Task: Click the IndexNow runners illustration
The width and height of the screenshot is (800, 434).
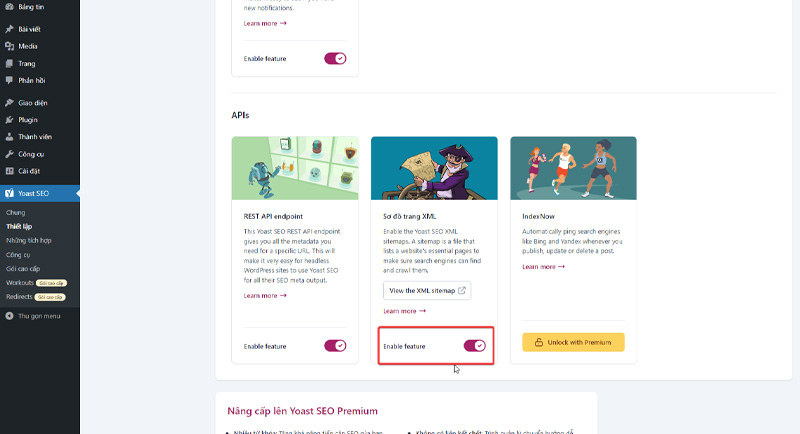Action: [x=573, y=168]
